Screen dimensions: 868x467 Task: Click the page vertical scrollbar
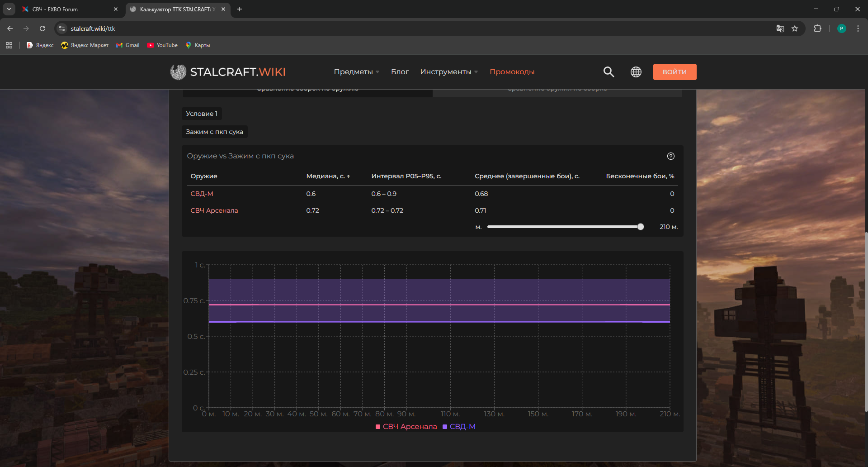point(866,321)
